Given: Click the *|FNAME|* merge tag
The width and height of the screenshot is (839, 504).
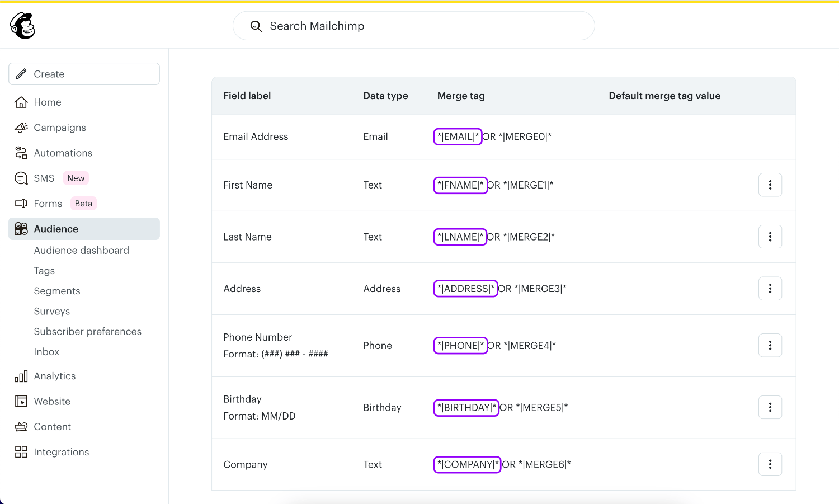Looking at the screenshot, I should point(460,185).
